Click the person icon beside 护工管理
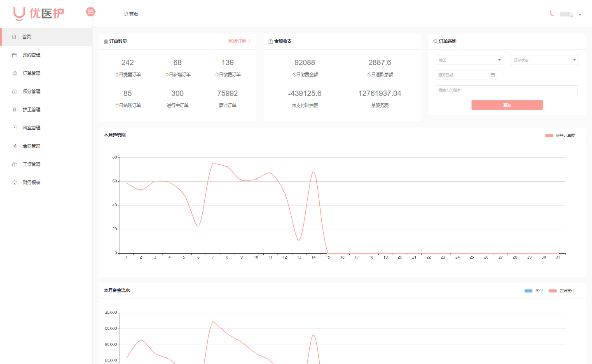Image resolution: width=592 pixels, height=364 pixels. 14,110
